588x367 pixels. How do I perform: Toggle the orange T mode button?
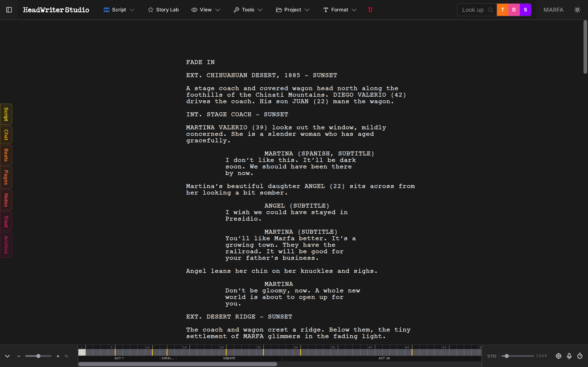pyautogui.click(x=502, y=10)
